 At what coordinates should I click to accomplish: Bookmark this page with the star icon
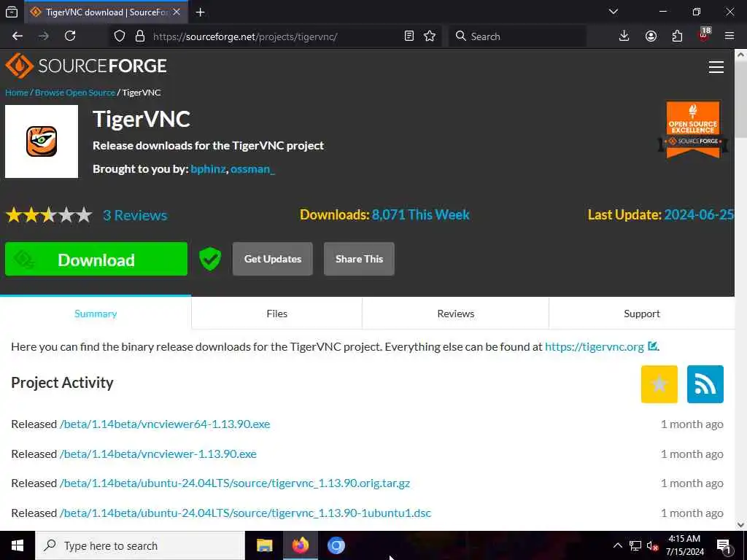430,36
